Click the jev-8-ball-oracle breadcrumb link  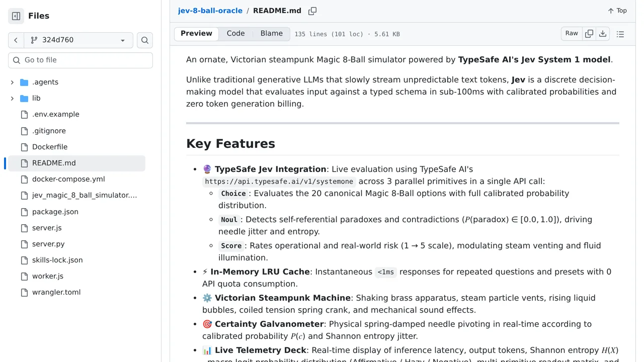[210, 11]
